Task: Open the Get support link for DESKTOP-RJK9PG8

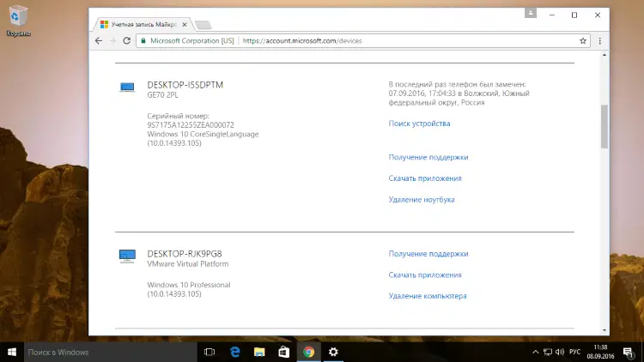Action: pos(428,254)
